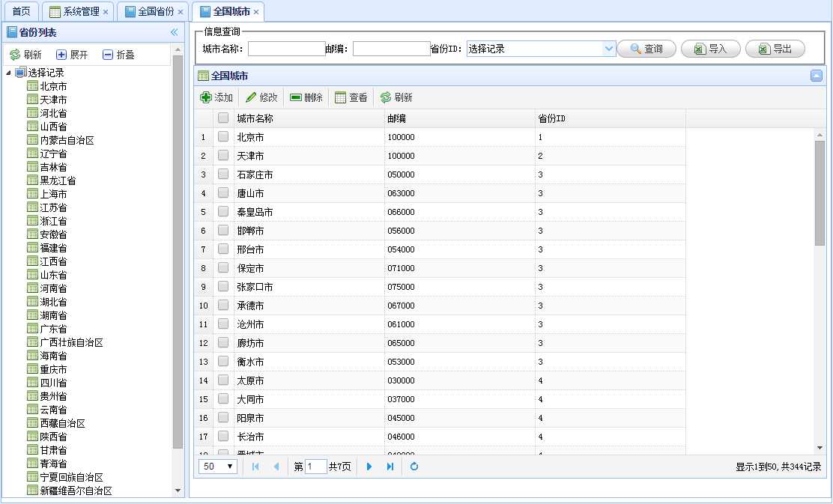Screen dimensions: 833x504
Task: Check the row checkbox for 沧州市
Action: (x=223, y=324)
